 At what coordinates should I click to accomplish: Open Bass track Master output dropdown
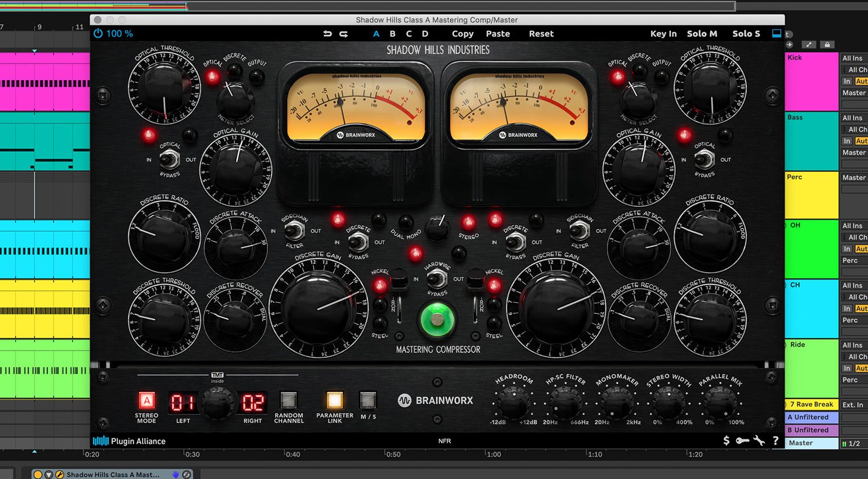[x=854, y=153]
